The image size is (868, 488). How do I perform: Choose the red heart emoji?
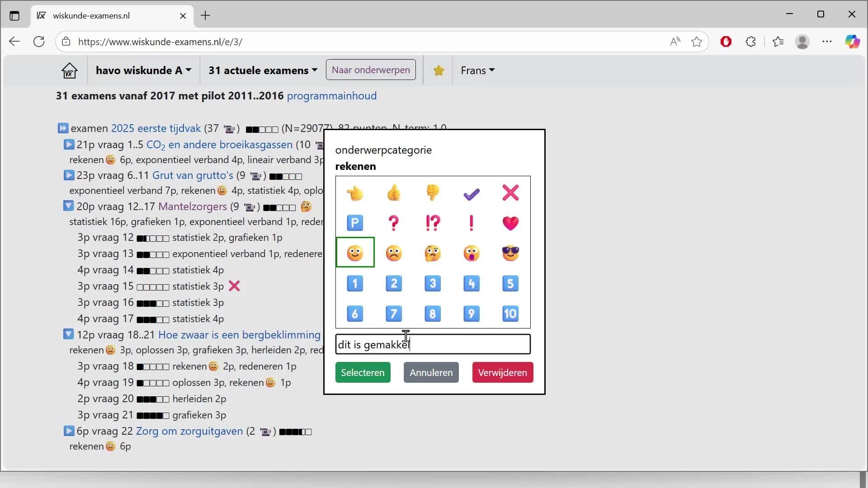pos(510,223)
